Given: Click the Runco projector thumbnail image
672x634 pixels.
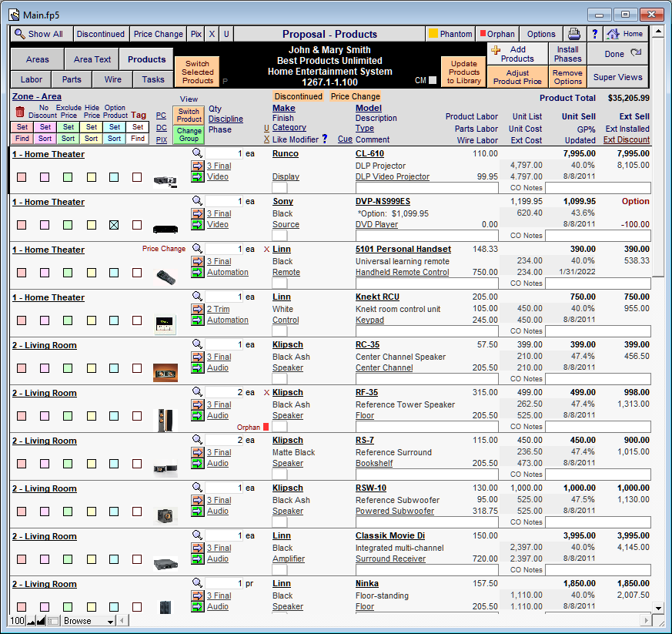Looking at the screenshot, I should tap(165, 182).
